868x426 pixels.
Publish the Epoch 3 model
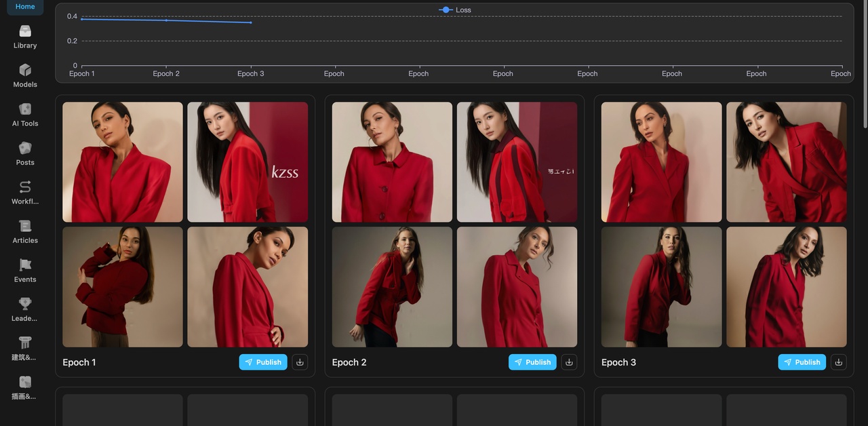[x=802, y=362]
